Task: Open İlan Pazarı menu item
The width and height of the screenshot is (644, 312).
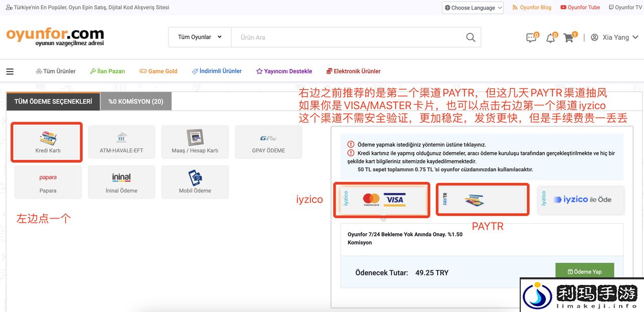Action: pos(108,71)
